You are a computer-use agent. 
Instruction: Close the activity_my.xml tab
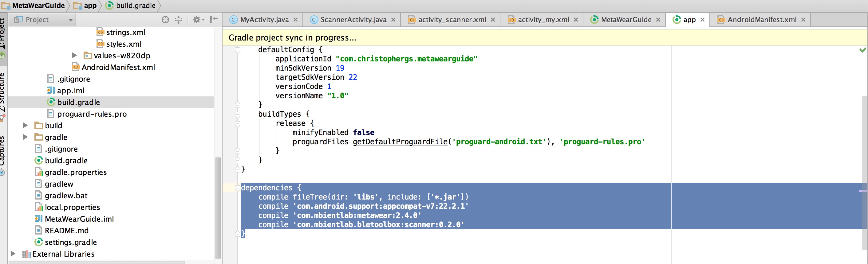click(x=576, y=20)
